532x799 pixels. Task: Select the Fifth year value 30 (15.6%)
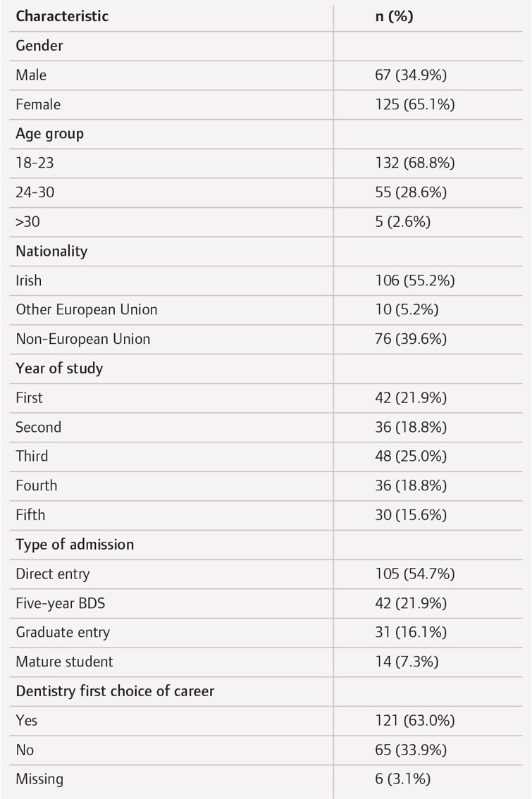click(411, 514)
